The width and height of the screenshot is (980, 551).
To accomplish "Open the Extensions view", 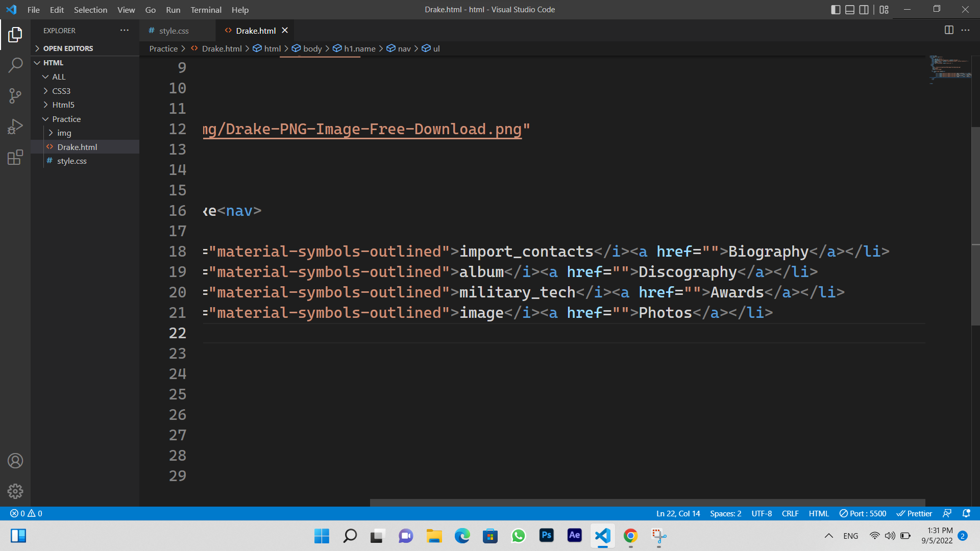I will click(x=15, y=157).
